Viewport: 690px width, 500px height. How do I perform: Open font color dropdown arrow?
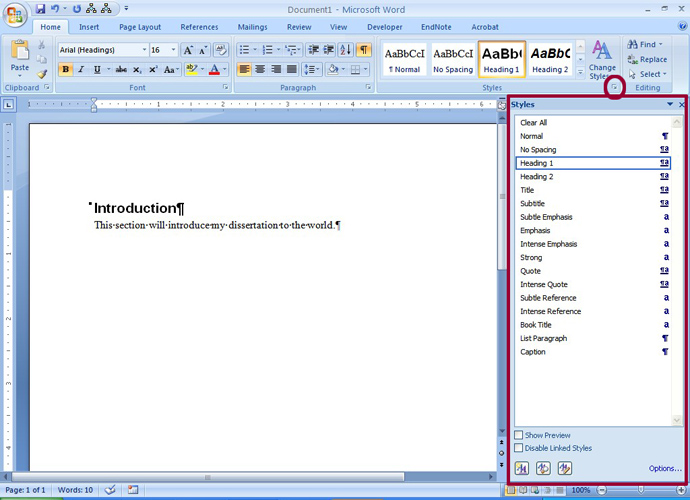[225, 69]
